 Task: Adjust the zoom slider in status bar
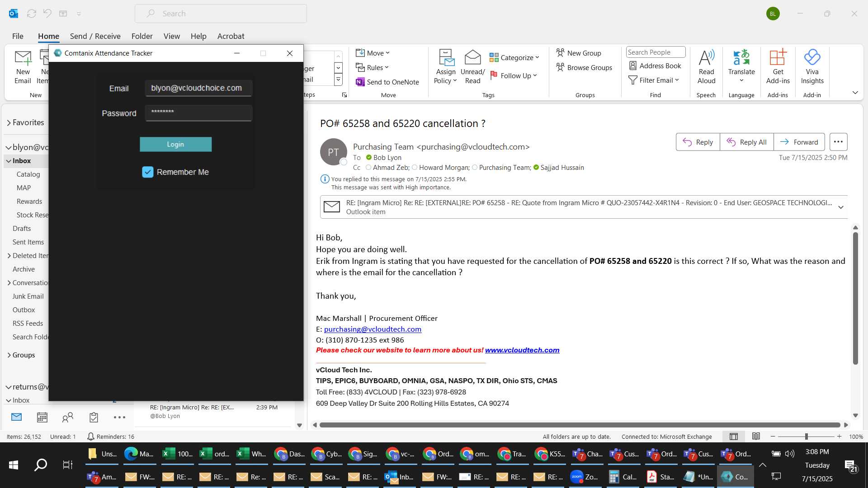[x=806, y=436]
